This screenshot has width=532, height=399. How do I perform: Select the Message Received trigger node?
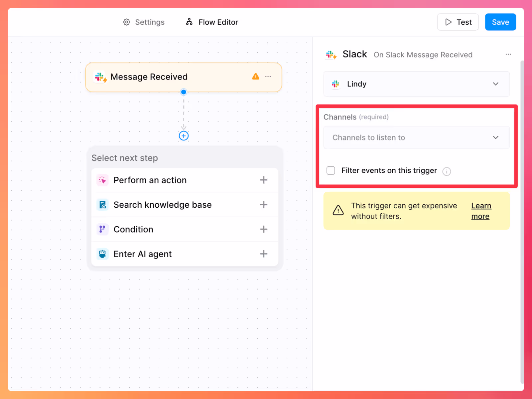pos(184,77)
